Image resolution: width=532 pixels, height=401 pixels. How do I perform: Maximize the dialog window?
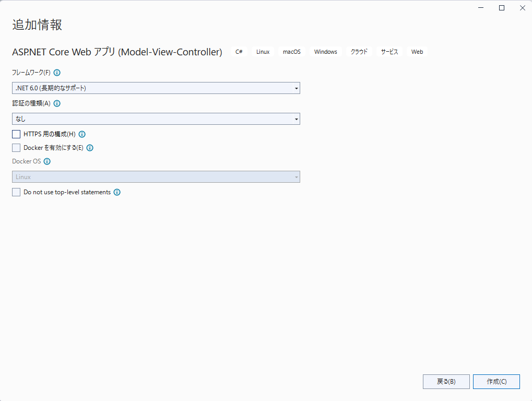[502, 8]
